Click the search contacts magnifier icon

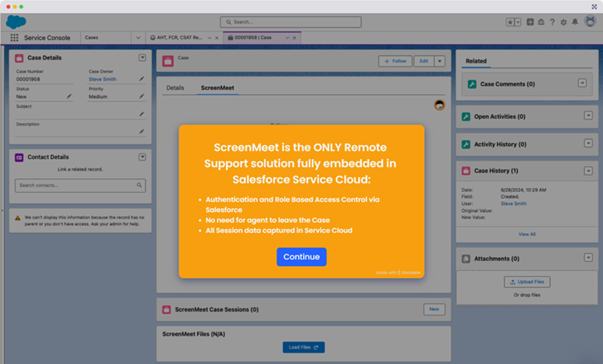click(139, 186)
